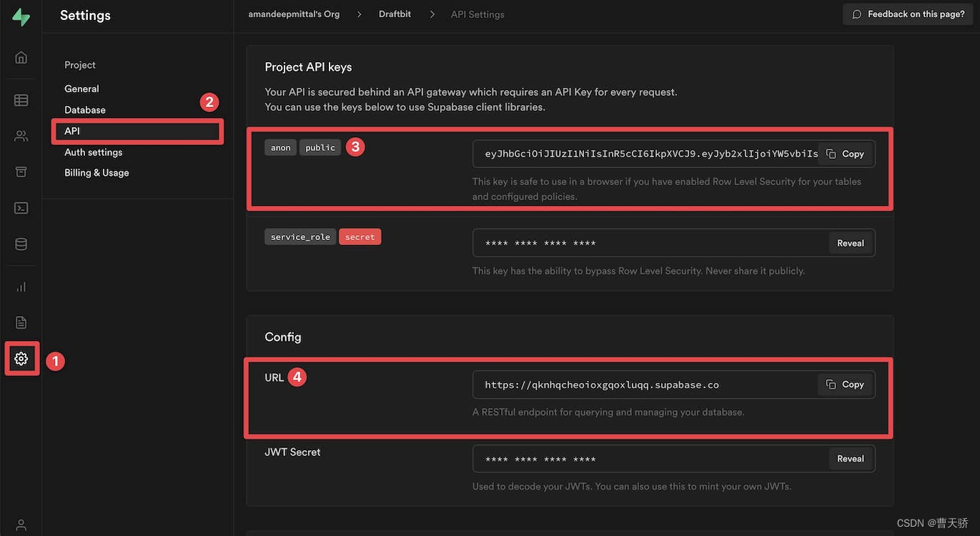Click API Settings breadcrumb
The image size is (980, 536).
pos(477,14)
